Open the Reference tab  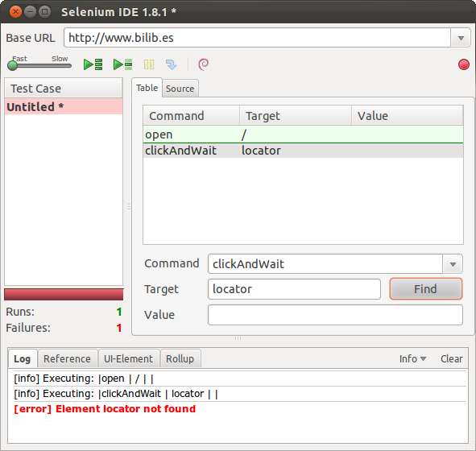(67, 358)
